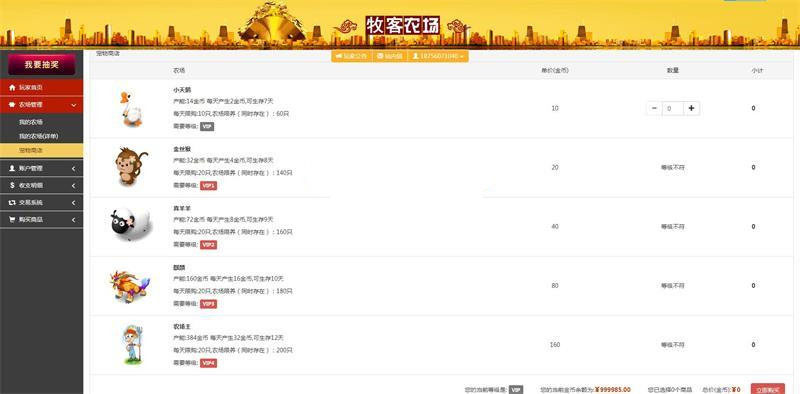Viewport: 800px width, 394px height.
Task: Click the unit price 10 in swan row
Action: (x=555, y=108)
